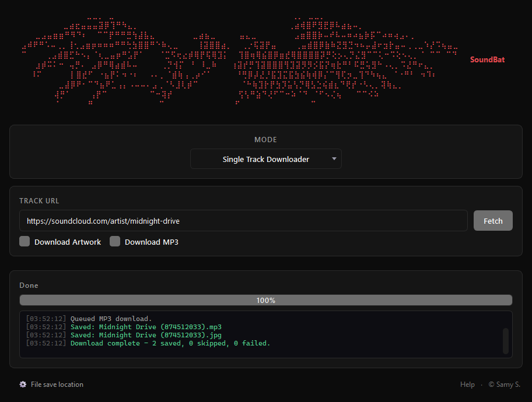
Task: Click the SoundBat red title text
Action: [487, 59]
